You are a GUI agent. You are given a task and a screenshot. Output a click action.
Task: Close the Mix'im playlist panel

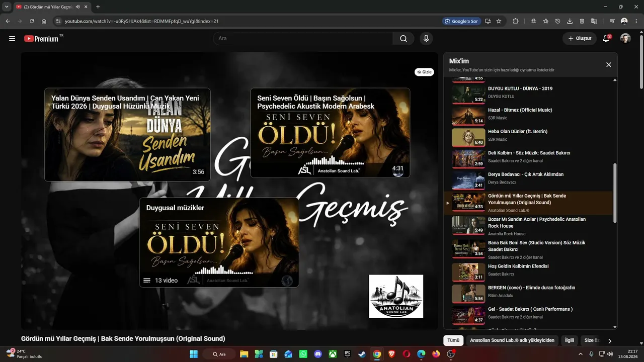(x=608, y=65)
